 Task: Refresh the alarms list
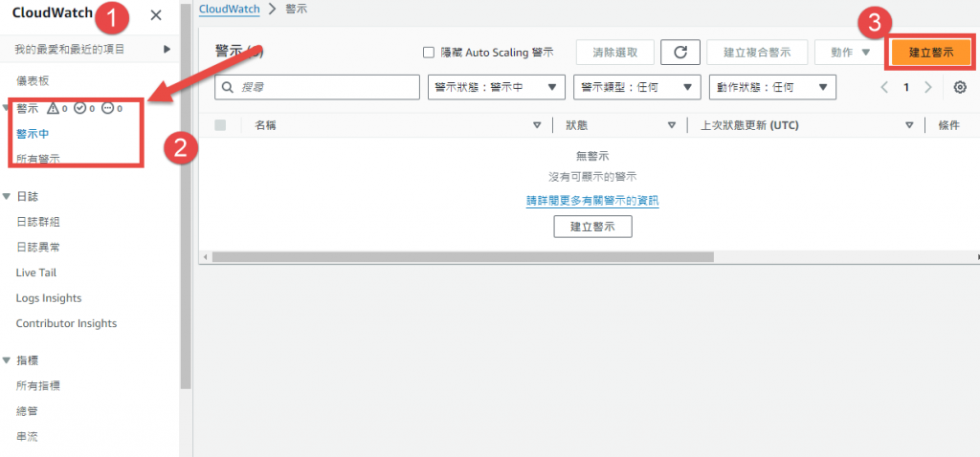pos(679,53)
